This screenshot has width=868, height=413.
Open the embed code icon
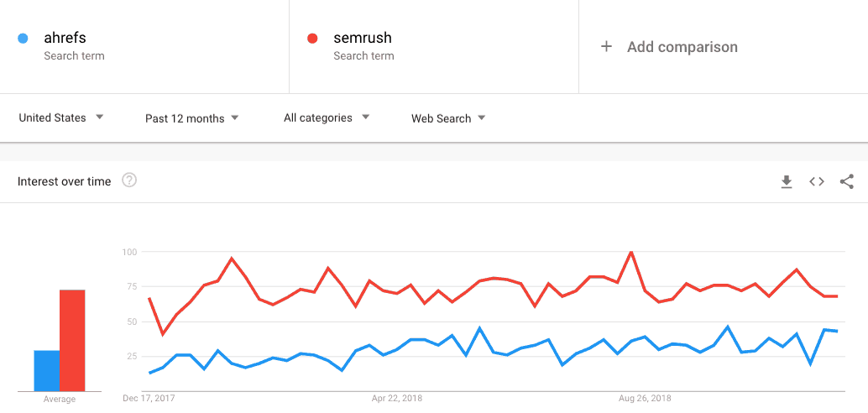(x=817, y=181)
